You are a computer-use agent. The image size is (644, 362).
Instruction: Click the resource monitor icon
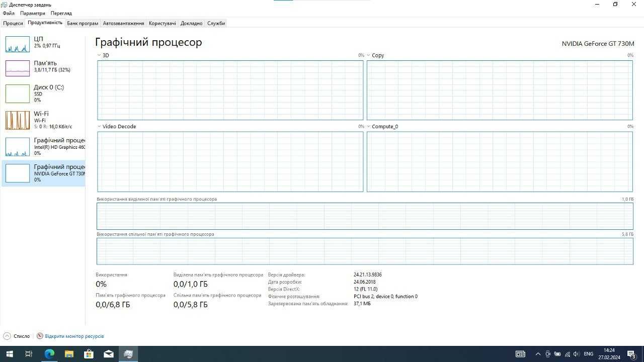(40, 336)
